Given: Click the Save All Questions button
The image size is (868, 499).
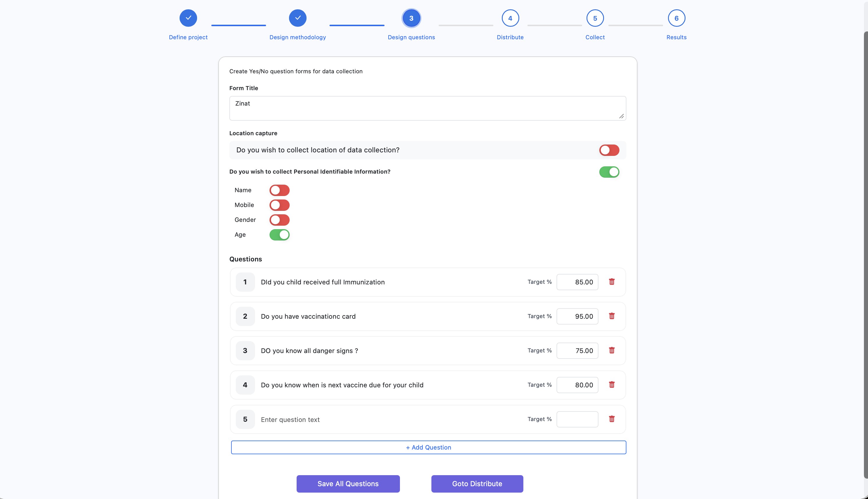Looking at the screenshot, I should pyautogui.click(x=348, y=484).
